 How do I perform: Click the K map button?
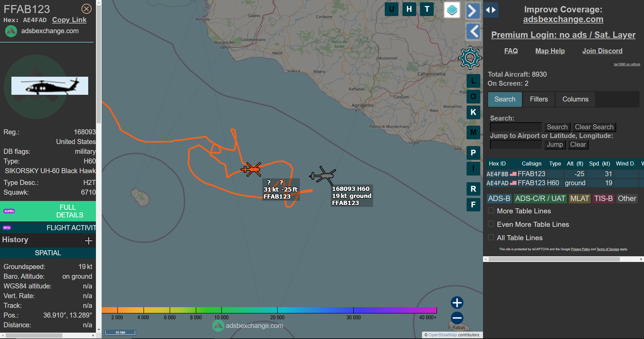click(473, 112)
